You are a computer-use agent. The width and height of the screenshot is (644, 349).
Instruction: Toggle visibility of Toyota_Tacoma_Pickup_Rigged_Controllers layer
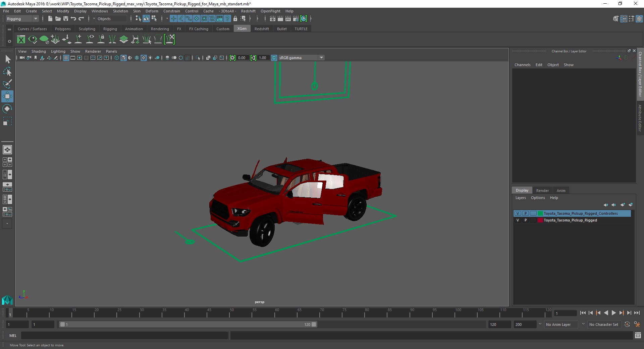[x=518, y=213]
